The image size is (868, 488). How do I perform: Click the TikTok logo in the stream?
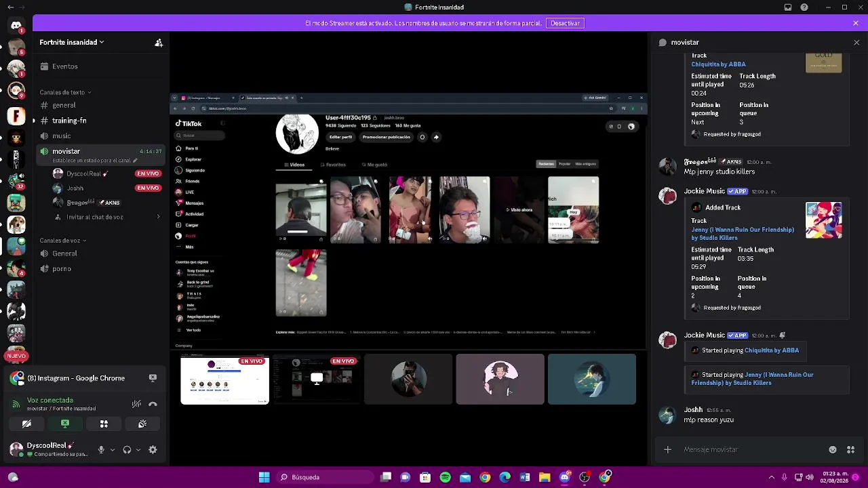189,124
